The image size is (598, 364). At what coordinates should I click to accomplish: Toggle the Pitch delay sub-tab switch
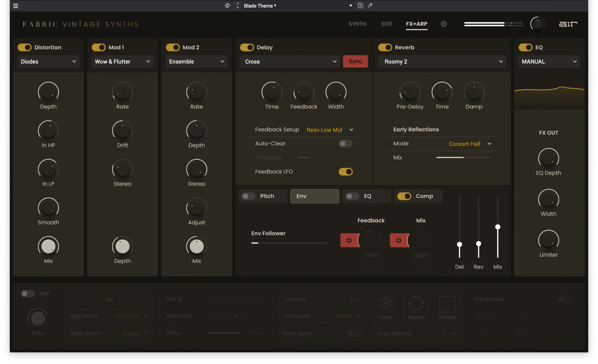pyautogui.click(x=248, y=196)
